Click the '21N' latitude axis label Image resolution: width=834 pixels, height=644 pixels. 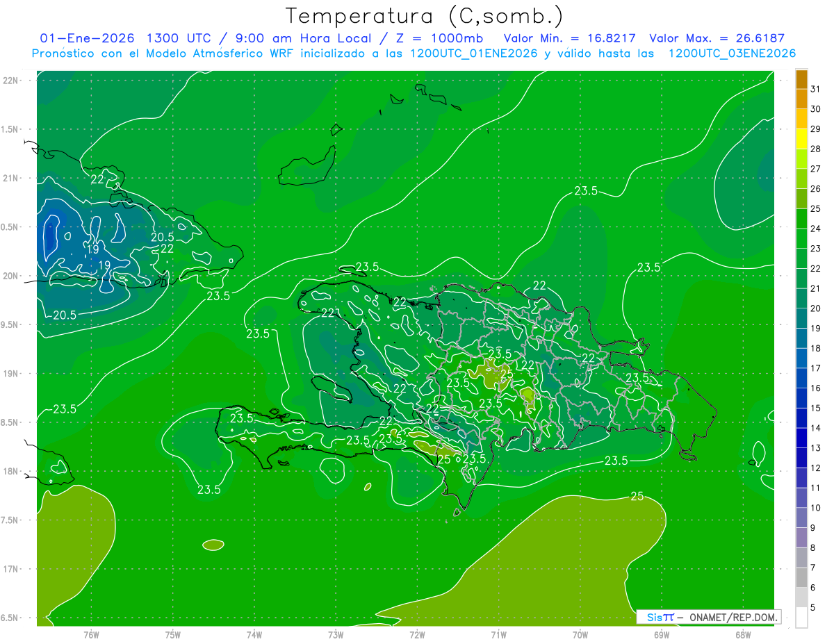(12, 178)
